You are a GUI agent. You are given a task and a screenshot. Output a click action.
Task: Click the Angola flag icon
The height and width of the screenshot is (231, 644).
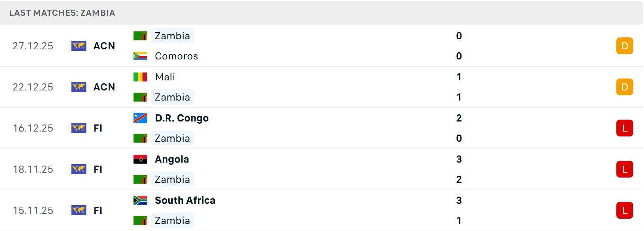pyautogui.click(x=140, y=159)
